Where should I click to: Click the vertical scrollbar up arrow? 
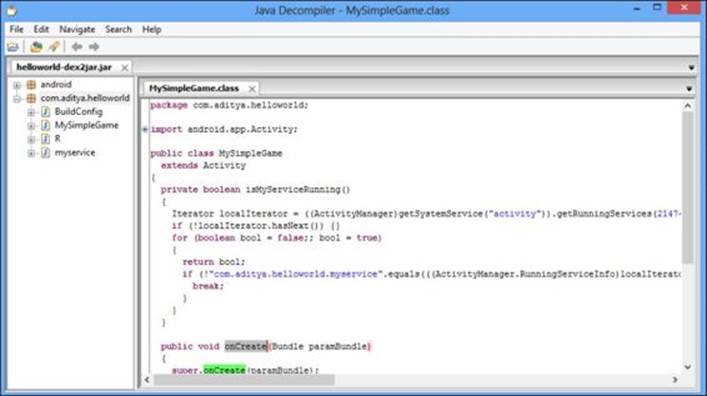pyautogui.click(x=688, y=106)
